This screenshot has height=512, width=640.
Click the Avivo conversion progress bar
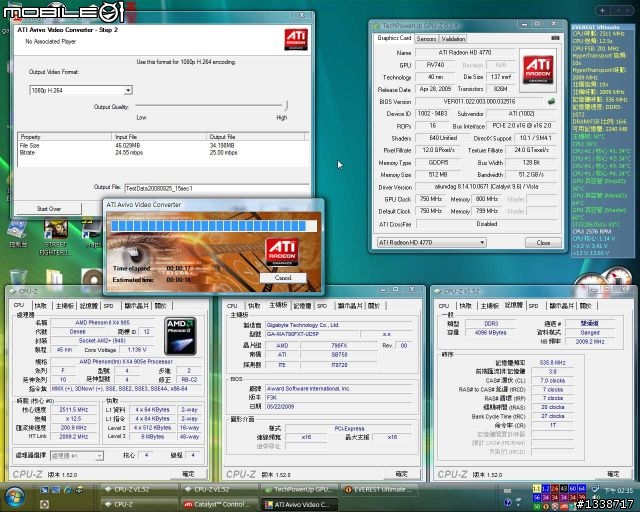(213, 226)
